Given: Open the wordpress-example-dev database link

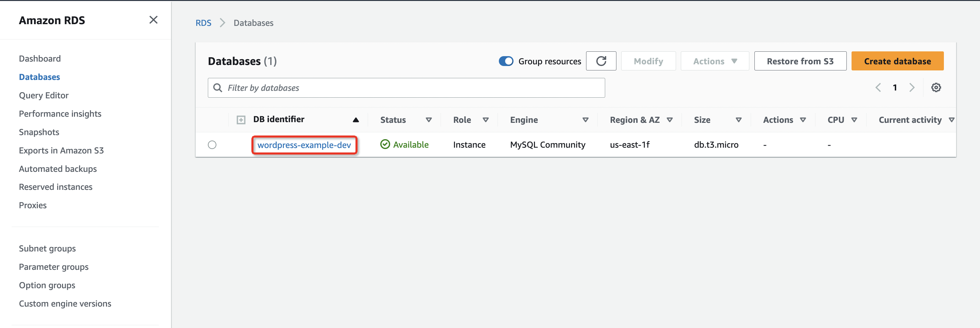Looking at the screenshot, I should [304, 145].
